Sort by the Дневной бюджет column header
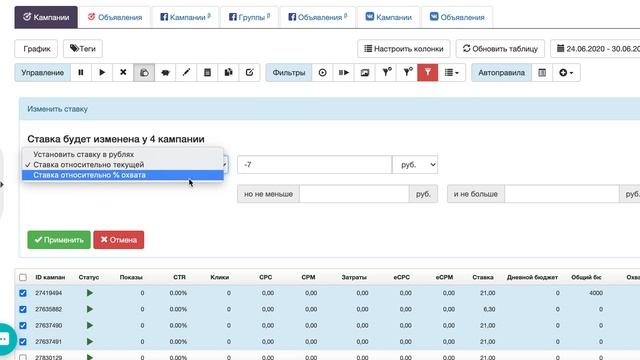Screen dimensions: 640x360 coord(532,277)
